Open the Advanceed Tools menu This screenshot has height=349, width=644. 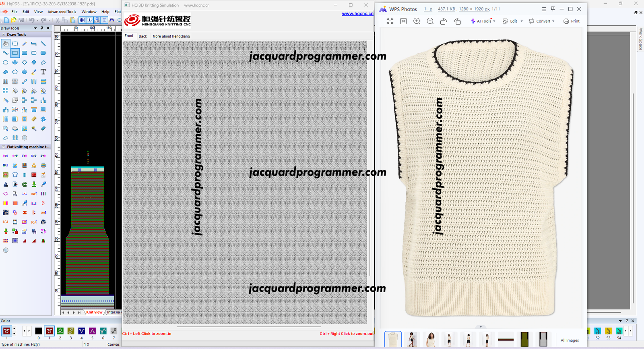tap(62, 12)
